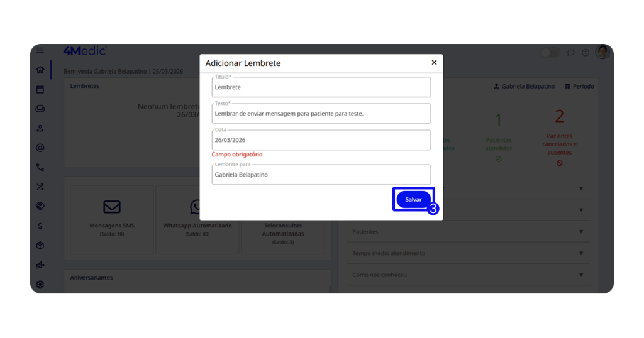Open the chat bubble icon in header
The width and height of the screenshot is (644, 338).
570,53
